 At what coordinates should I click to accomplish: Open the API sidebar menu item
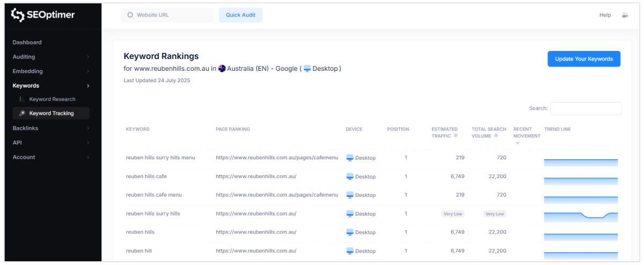click(17, 143)
